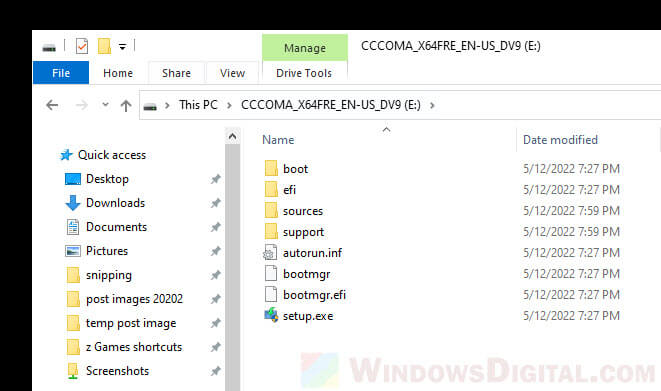Click the Properties quick access toolbar icon
This screenshot has width=661, height=391.
coord(82,46)
